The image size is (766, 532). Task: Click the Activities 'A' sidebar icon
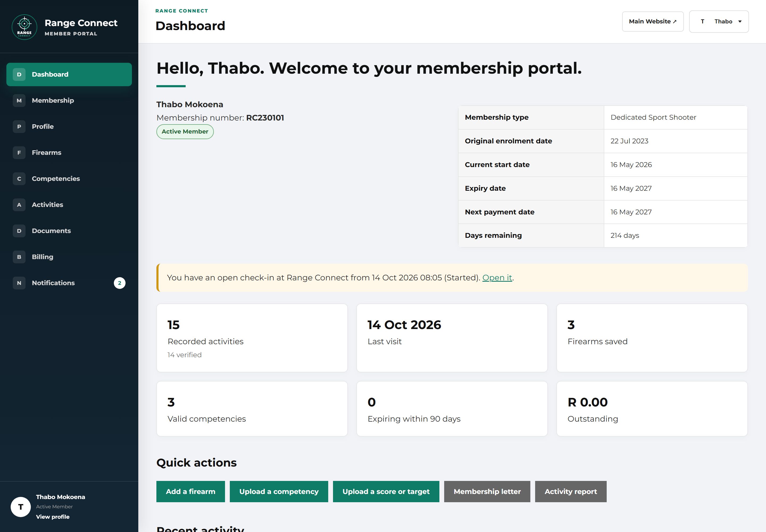[19, 205]
